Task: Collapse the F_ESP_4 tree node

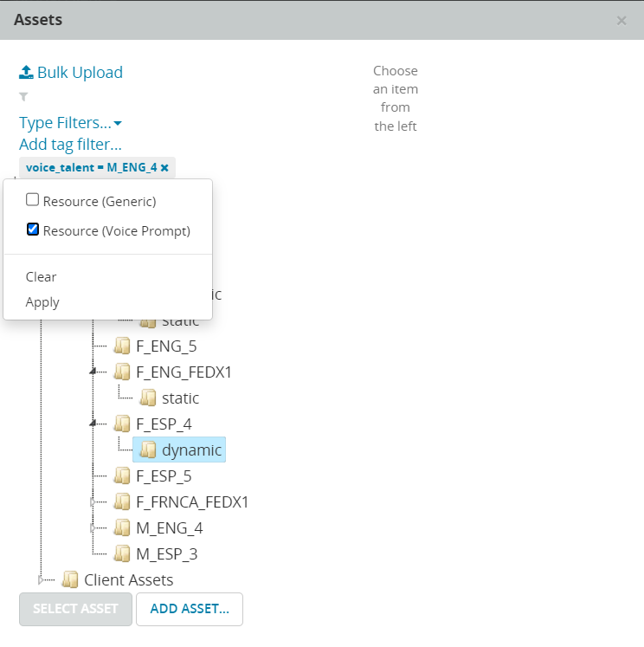Action: point(93,424)
